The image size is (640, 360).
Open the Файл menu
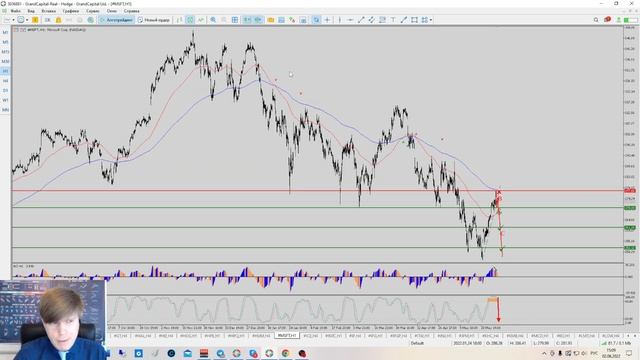[x=16, y=11]
